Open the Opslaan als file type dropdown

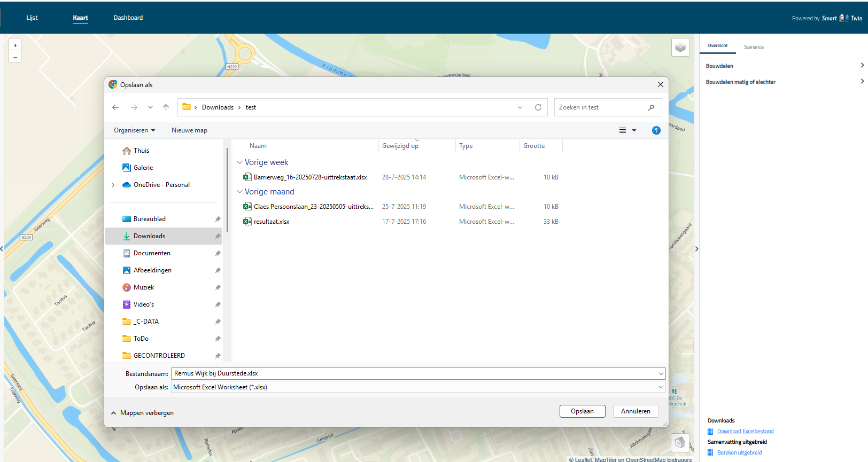click(661, 387)
